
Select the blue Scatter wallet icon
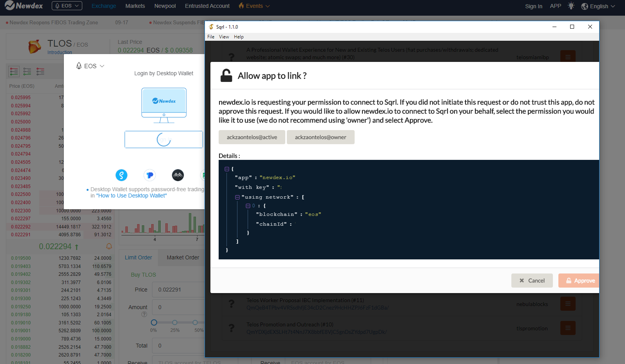tap(121, 175)
